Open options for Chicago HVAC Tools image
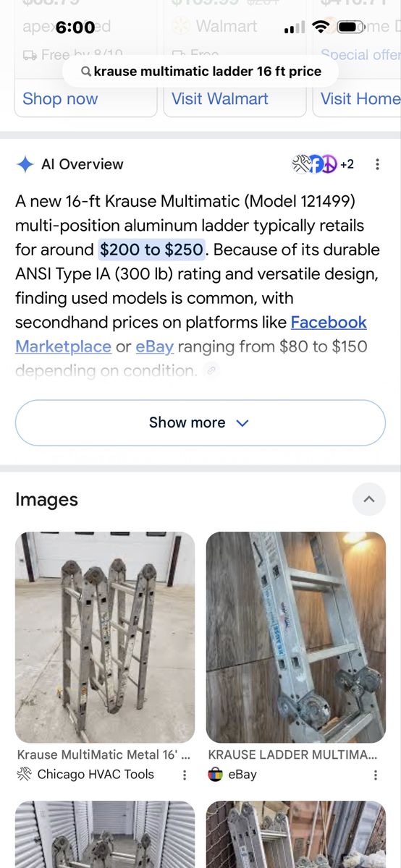 pos(185,775)
